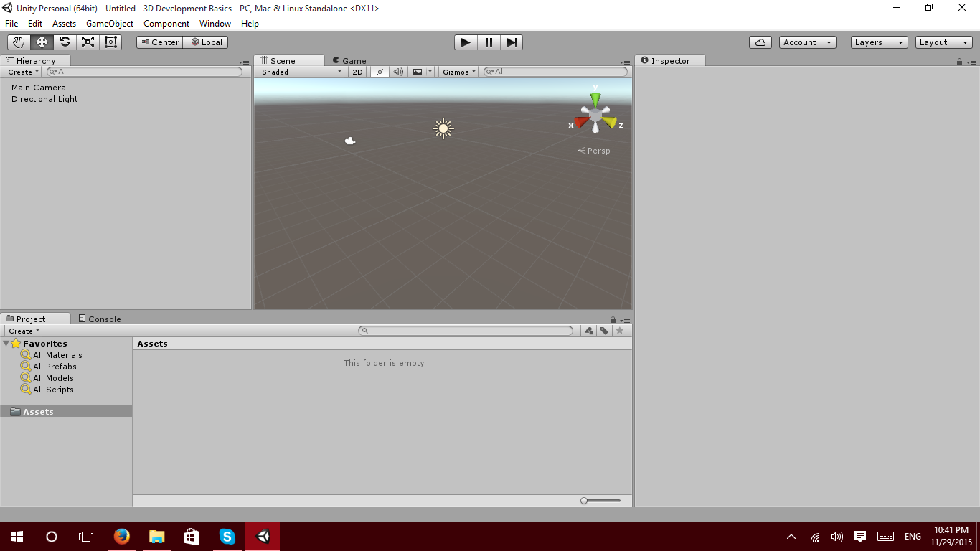Select the Scale tool
This screenshot has height=551, width=980.
point(88,42)
